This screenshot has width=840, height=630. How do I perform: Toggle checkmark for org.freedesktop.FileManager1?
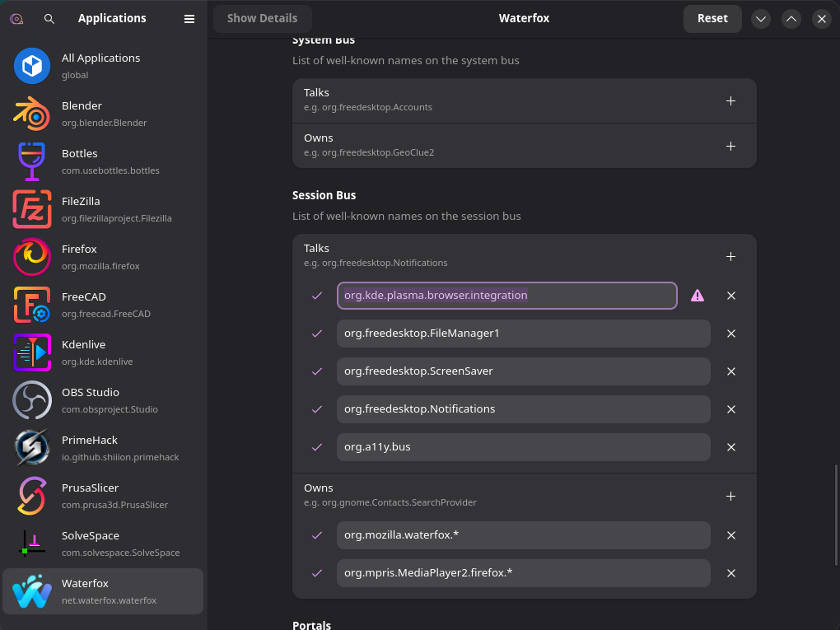point(317,334)
